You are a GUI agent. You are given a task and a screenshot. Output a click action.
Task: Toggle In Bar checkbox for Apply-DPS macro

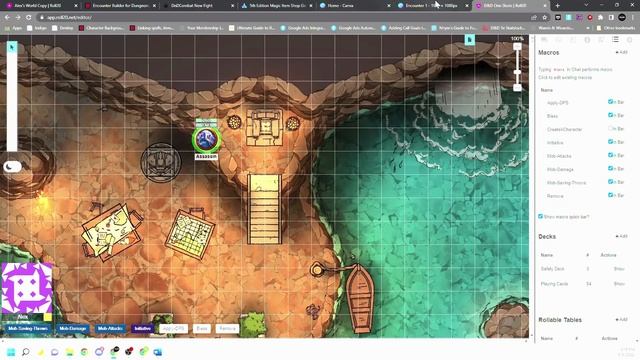click(x=610, y=102)
